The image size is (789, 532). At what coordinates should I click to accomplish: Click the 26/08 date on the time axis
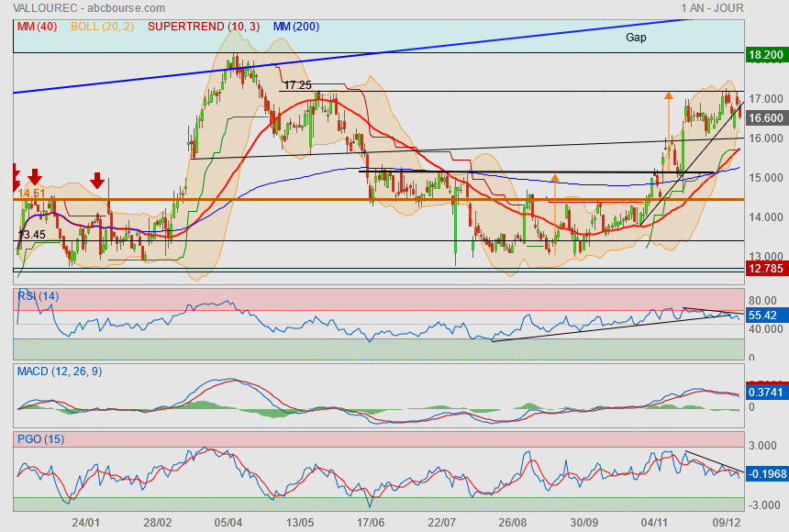tap(513, 523)
